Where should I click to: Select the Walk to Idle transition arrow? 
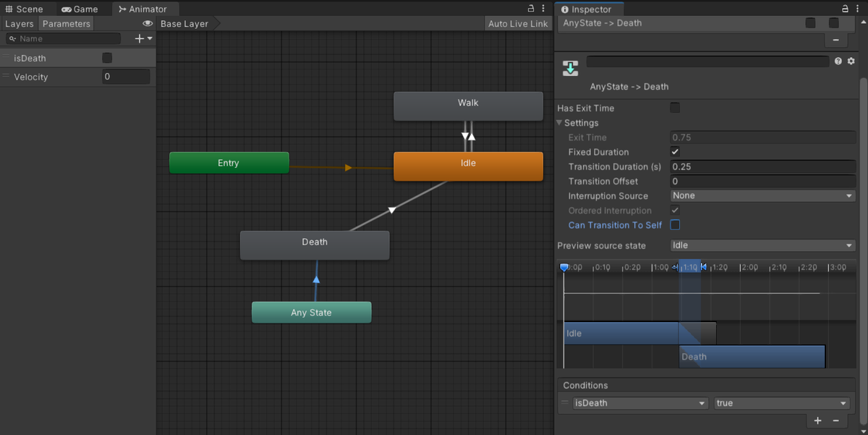[x=464, y=135]
